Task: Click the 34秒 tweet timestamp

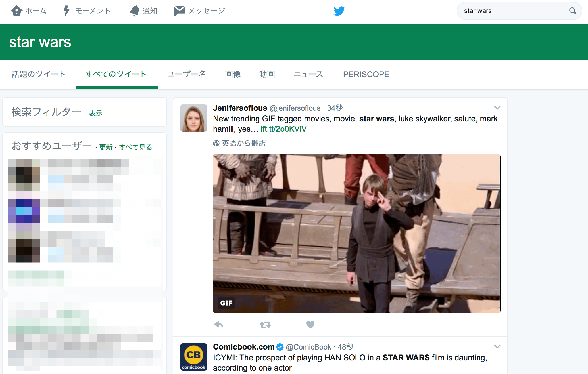Action: (335, 108)
